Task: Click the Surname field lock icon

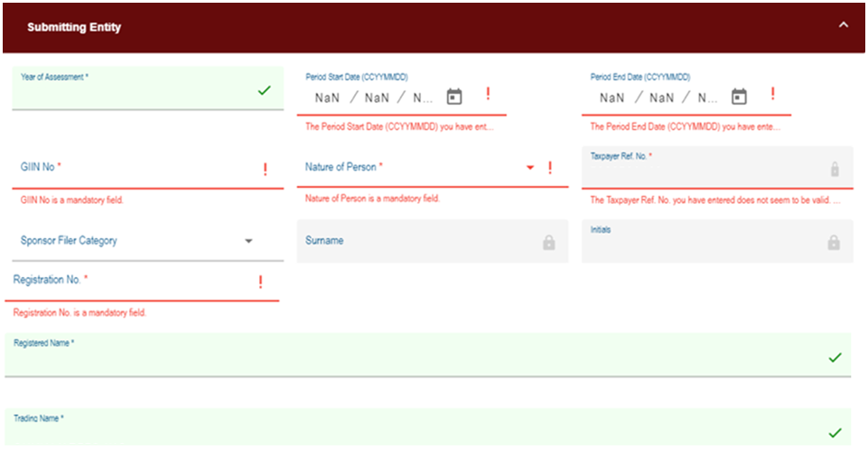Action: [548, 242]
